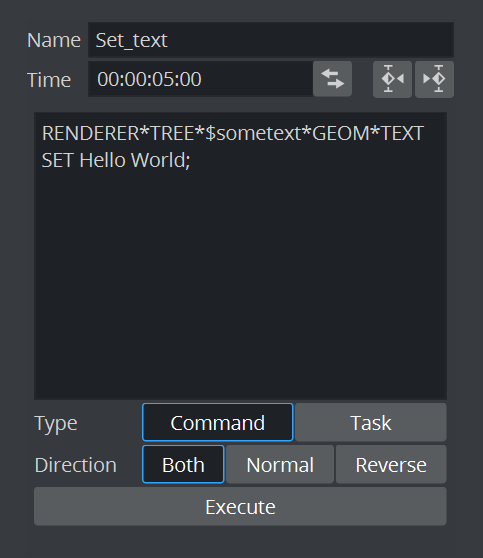Click the Time field showing 00:00:05:00

pos(200,79)
